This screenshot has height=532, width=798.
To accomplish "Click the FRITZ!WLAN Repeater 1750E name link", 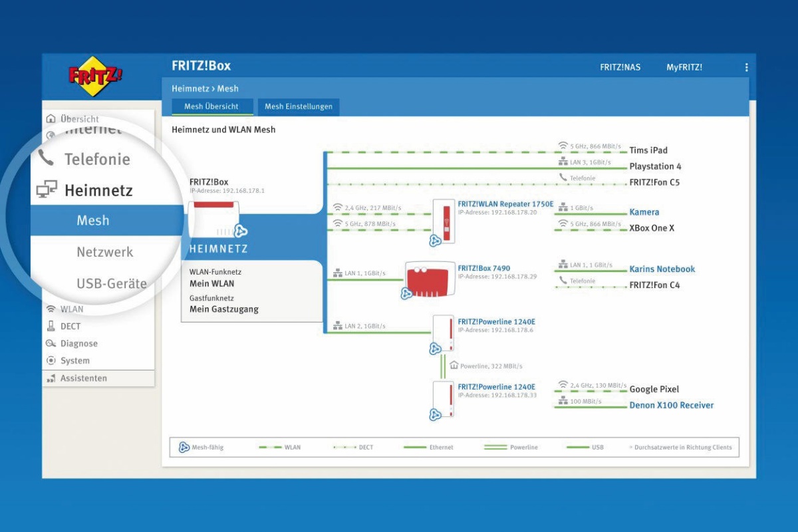I will 505,204.
